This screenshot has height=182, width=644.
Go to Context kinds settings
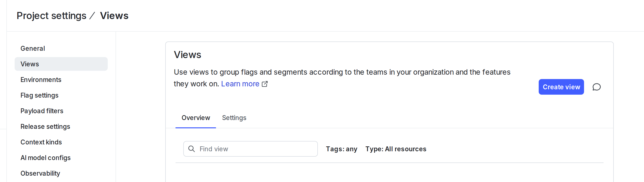coord(41,142)
